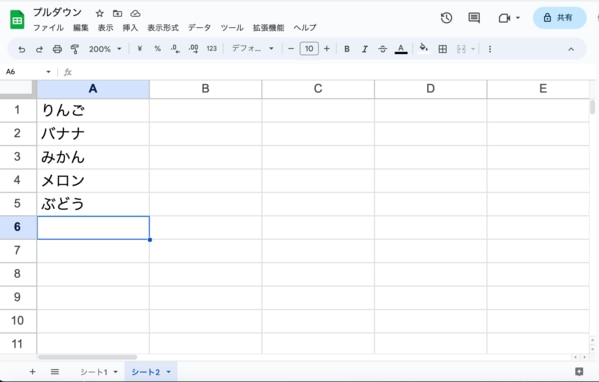The height and width of the screenshot is (382, 599).
Task: Toggle strikethrough formatting
Action: click(382, 49)
